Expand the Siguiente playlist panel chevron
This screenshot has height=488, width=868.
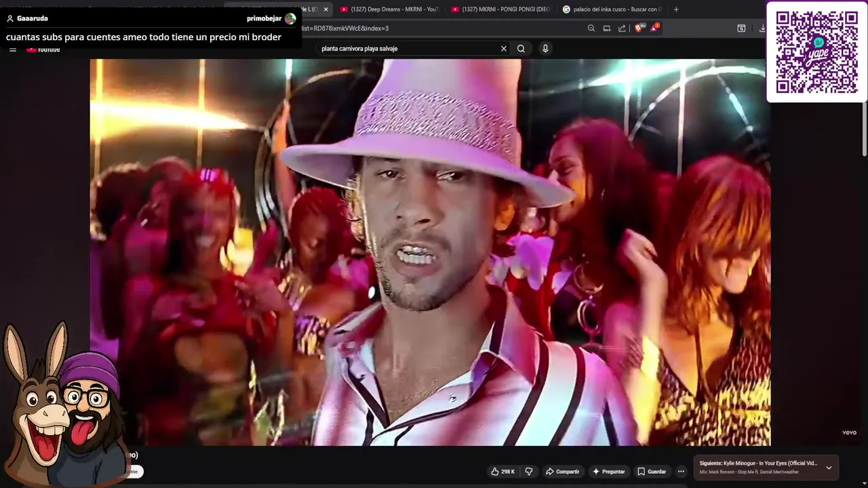[x=829, y=468]
